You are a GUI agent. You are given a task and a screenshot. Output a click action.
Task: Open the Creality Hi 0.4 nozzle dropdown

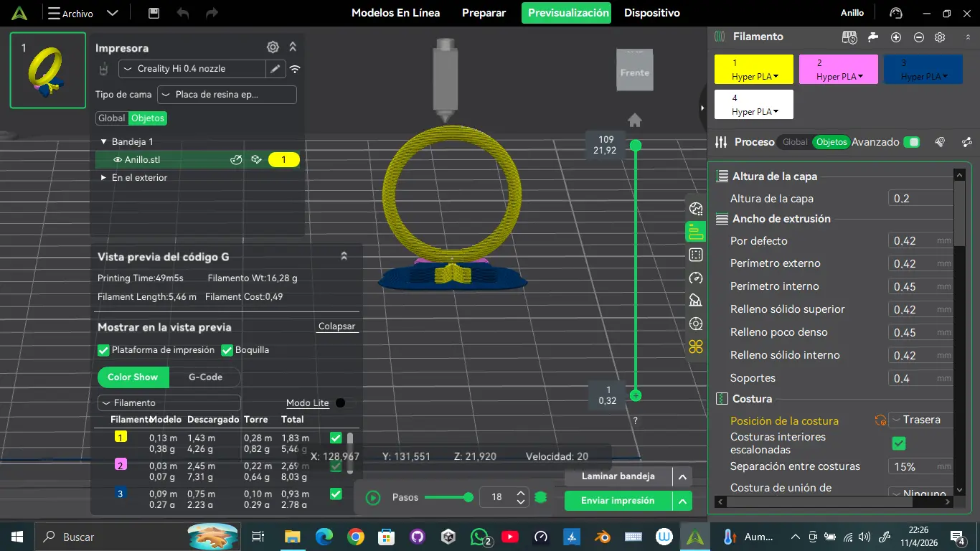click(x=192, y=69)
